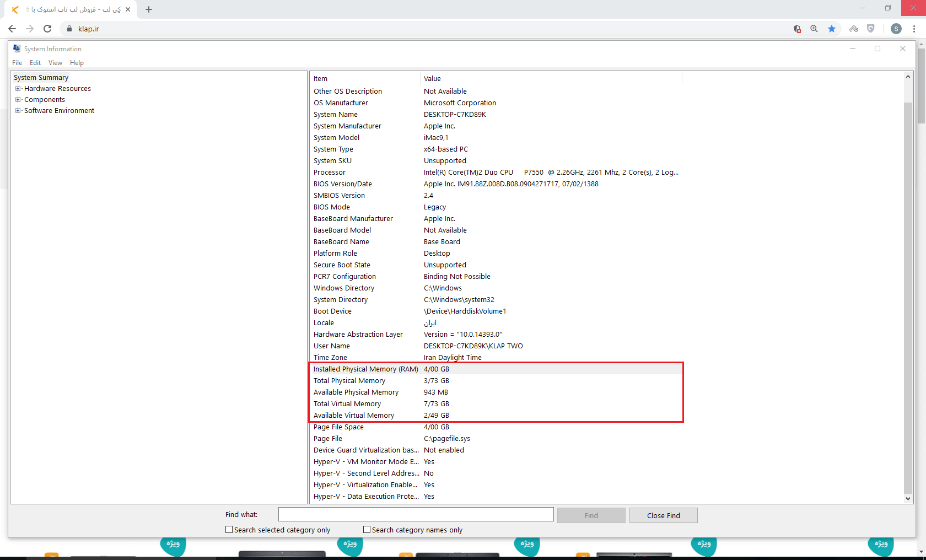Reload the klap.ir page
Viewport: 926px width, 560px height.
[47, 29]
